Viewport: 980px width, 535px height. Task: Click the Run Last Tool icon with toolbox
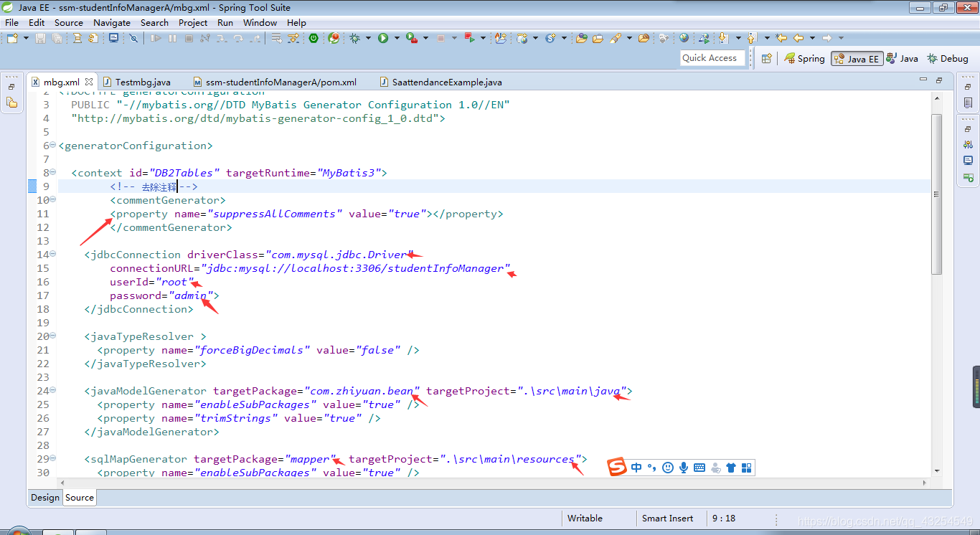click(412, 38)
